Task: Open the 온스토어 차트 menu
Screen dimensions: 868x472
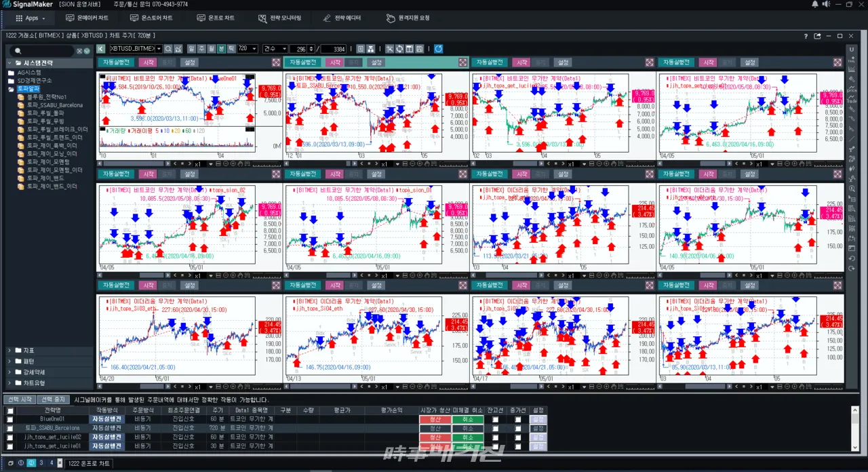Action: [x=151, y=18]
